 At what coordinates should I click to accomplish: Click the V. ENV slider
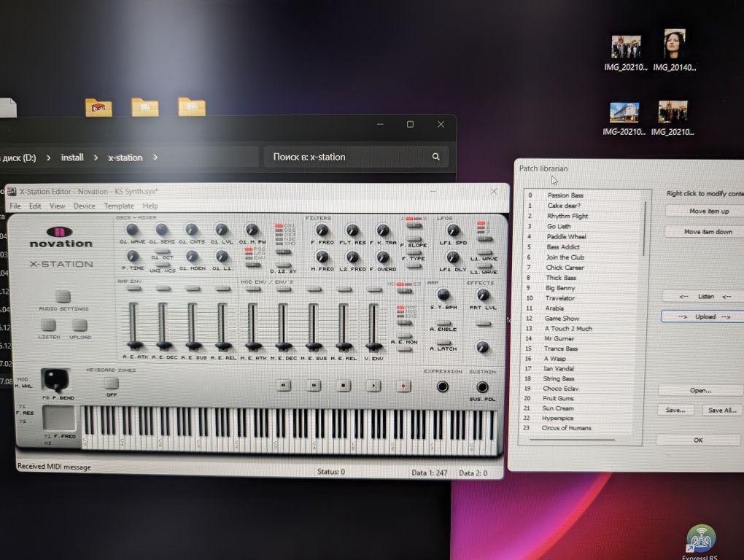point(373,345)
